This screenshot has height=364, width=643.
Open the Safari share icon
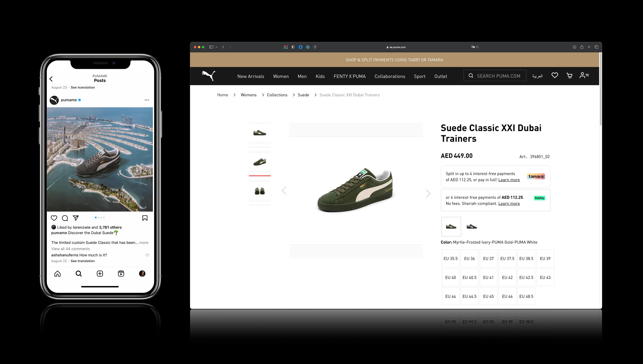tap(582, 47)
